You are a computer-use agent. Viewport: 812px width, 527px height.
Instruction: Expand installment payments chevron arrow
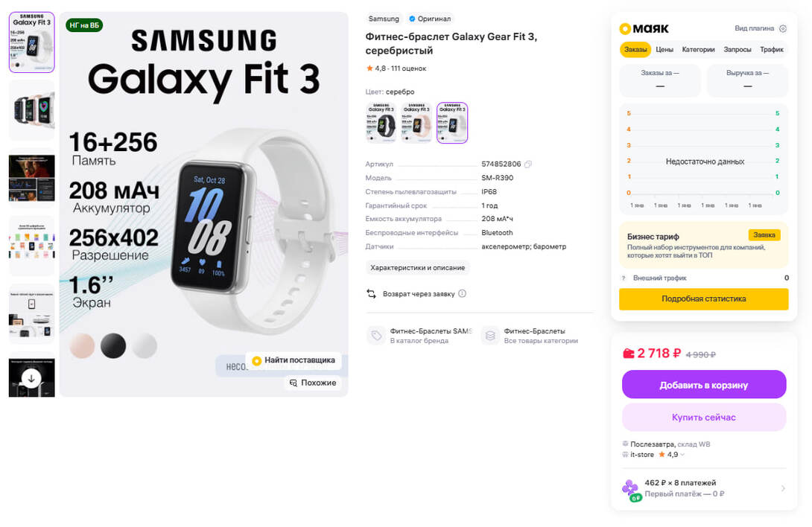(782, 488)
